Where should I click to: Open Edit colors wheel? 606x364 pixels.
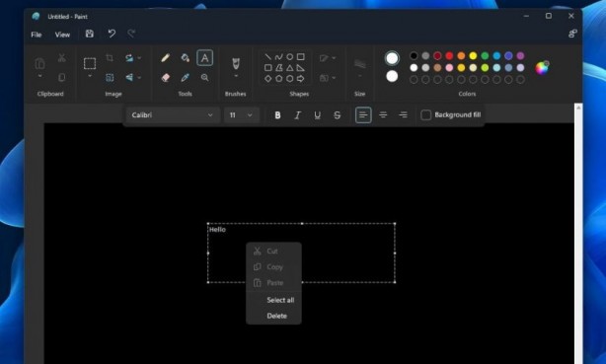[x=542, y=68]
